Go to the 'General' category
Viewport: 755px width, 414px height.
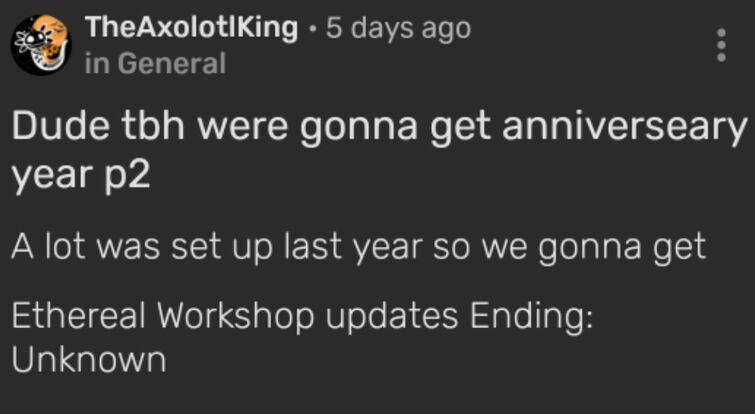171,64
